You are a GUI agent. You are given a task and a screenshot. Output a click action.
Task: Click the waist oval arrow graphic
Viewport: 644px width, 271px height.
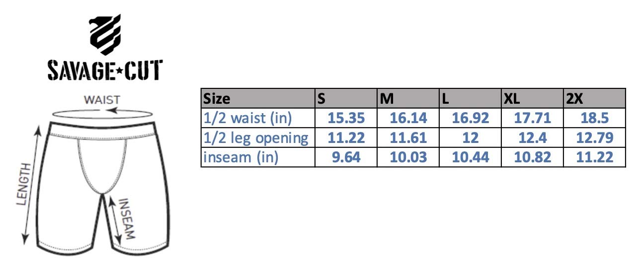101,113
